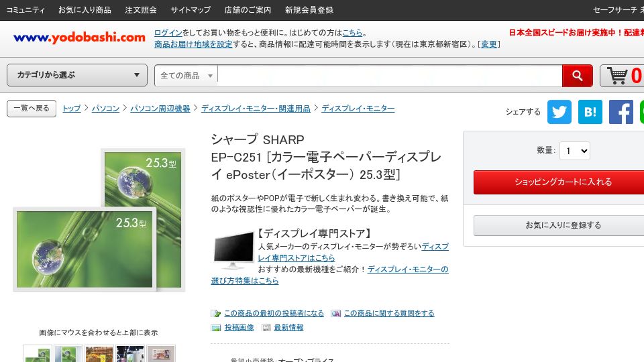Share the product on Twitter
Screen dimensions: 644x362
[x=559, y=112]
